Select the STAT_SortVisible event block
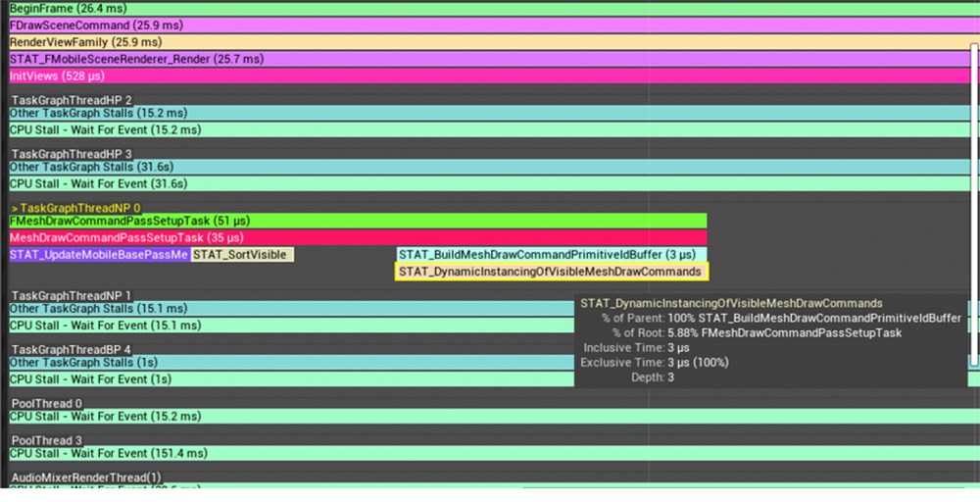The height and width of the screenshot is (502, 980). (x=242, y=255)
